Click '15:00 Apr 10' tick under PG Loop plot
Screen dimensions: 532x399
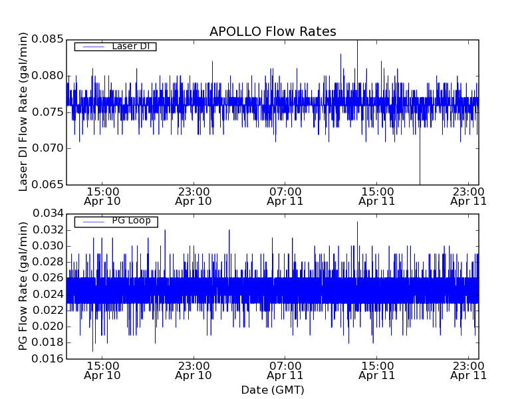tap(102, 371)
